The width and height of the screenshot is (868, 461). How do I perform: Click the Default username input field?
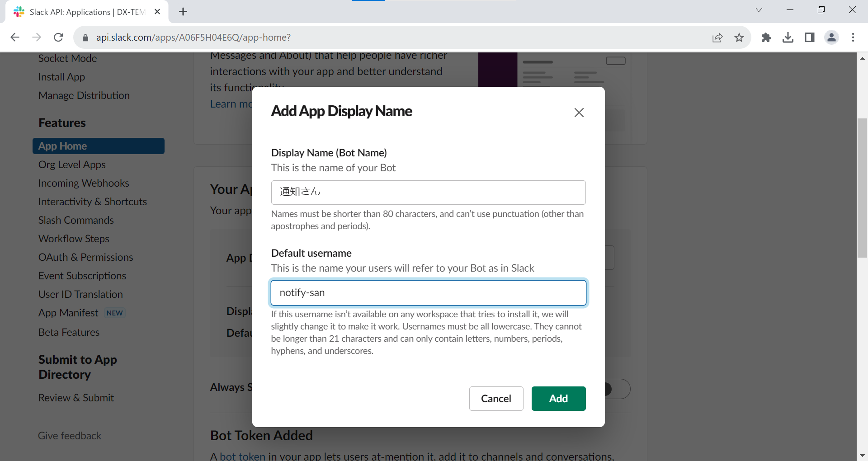coord(428,293)
